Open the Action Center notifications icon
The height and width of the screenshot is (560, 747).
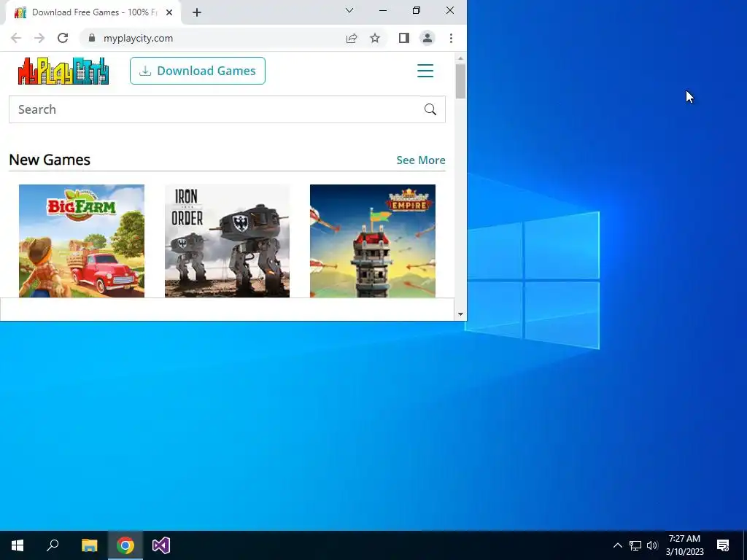click(723, 545)
